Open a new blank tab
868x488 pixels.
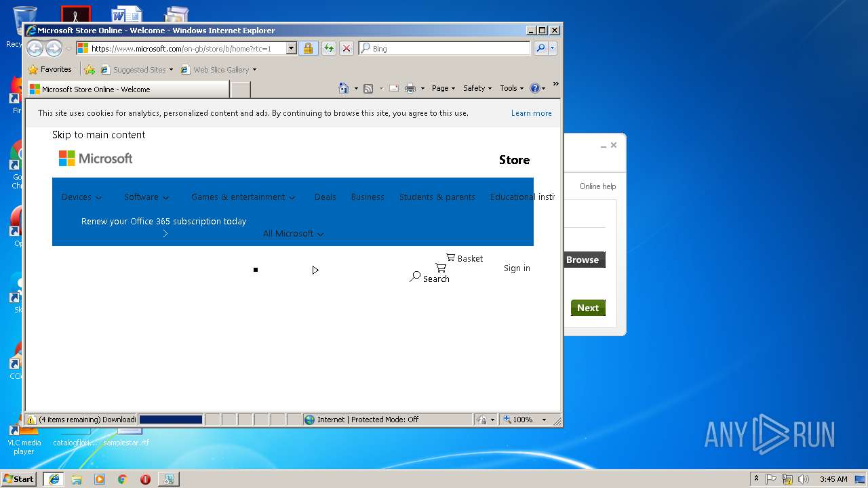click(241, 89)
